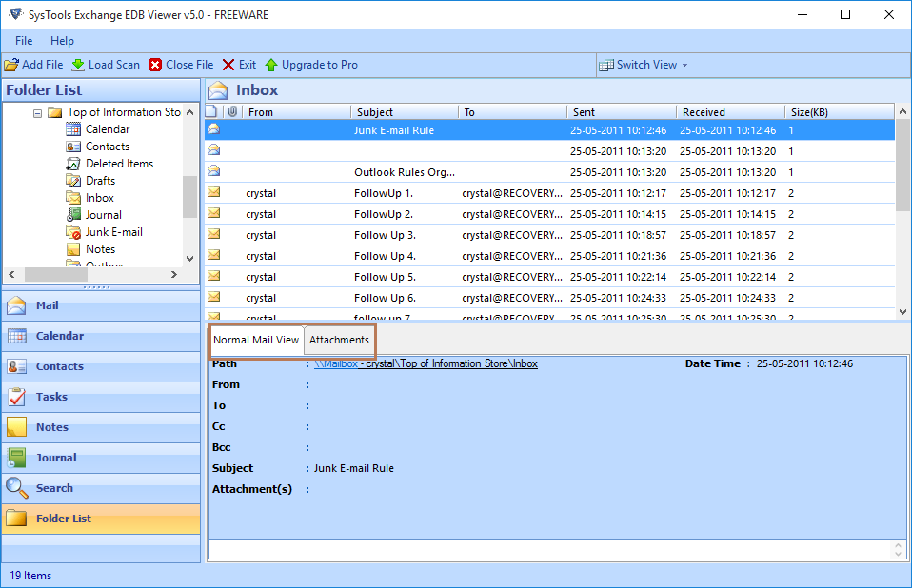912x588 pixels.
Task: Click the Journal book icon in navigation pane
Action: coord(16,458)
